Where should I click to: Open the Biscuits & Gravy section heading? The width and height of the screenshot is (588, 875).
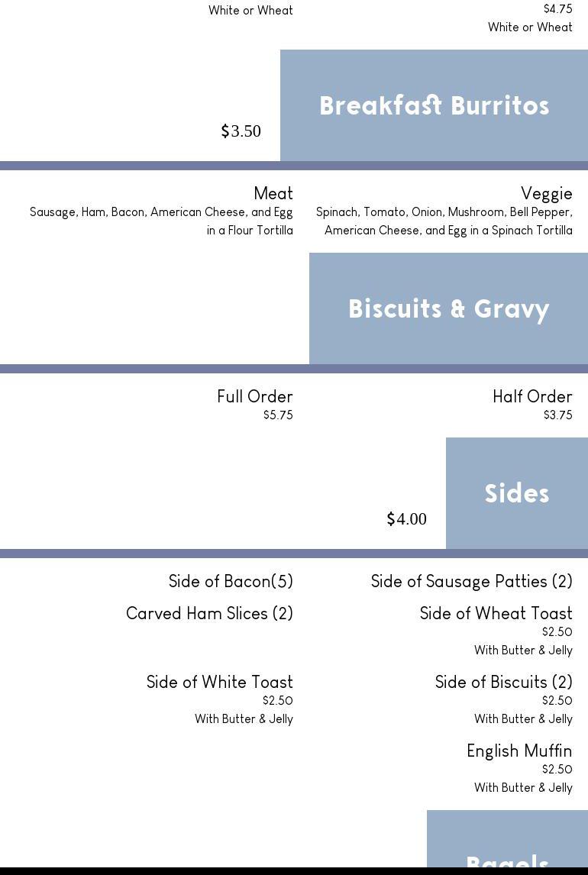pos(448,308)
